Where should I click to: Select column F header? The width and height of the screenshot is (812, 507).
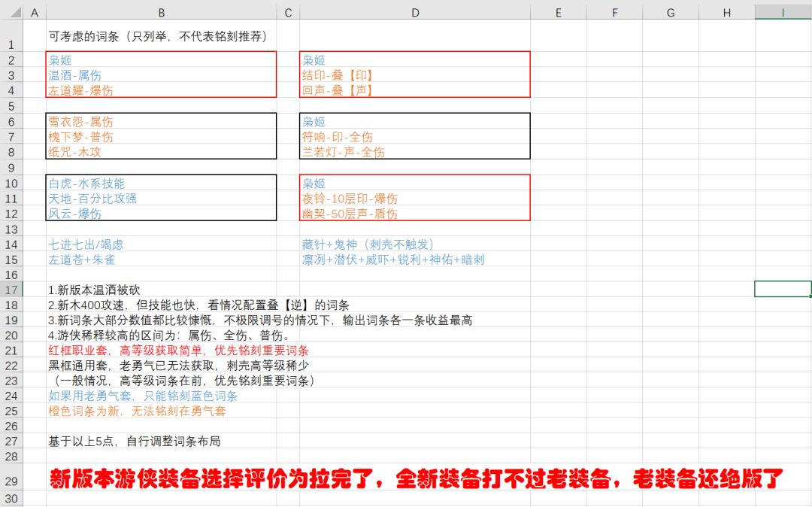tap(615, 13)
